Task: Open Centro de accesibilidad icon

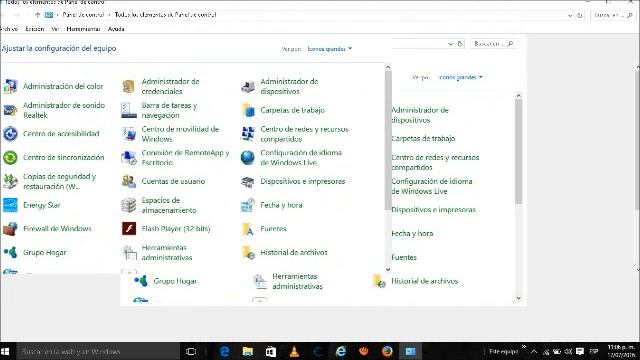Action: coord(10,134)
